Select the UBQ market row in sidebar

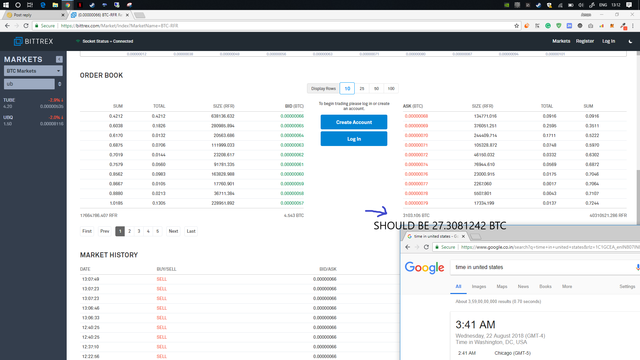(x=33, y=120)
